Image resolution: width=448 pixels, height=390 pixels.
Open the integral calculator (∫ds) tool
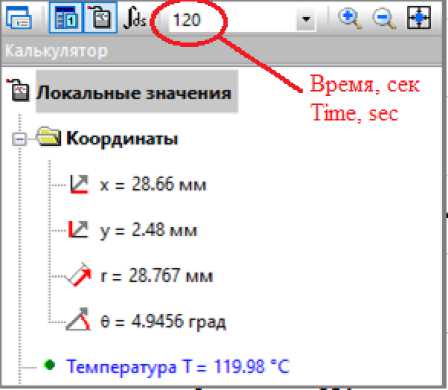click(134, 18)
